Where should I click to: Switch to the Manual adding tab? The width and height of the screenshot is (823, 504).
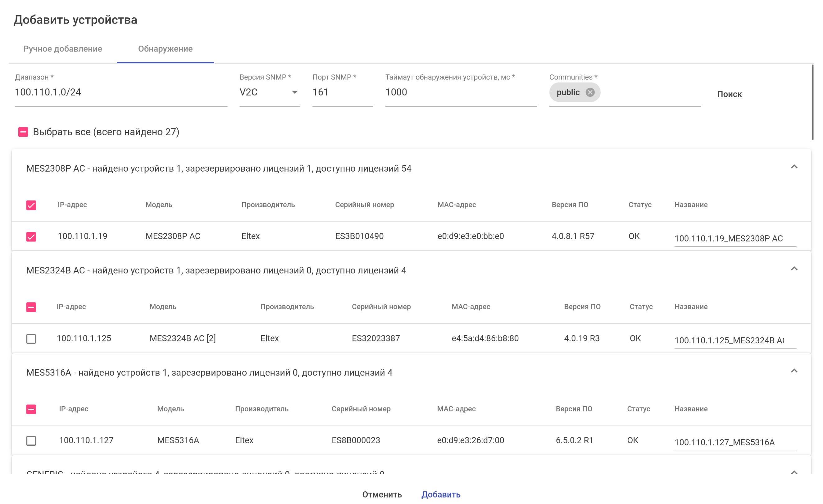(63, 49)
